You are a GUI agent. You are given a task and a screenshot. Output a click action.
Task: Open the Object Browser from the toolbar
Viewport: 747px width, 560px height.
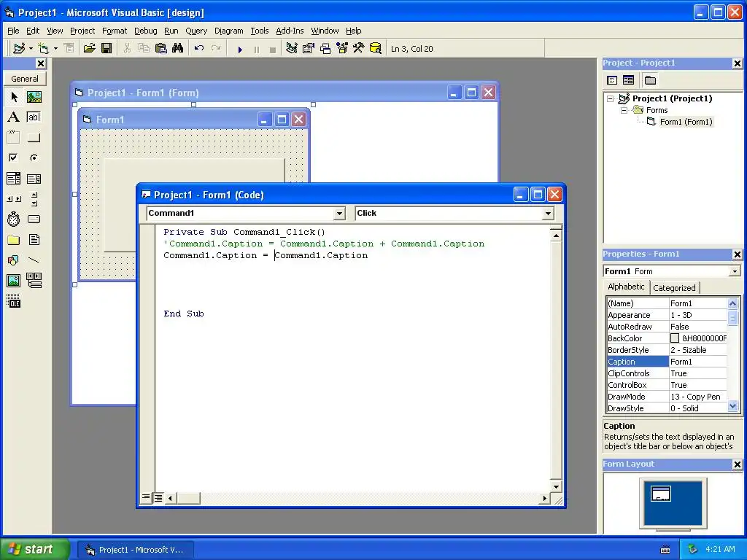[342, 48]
